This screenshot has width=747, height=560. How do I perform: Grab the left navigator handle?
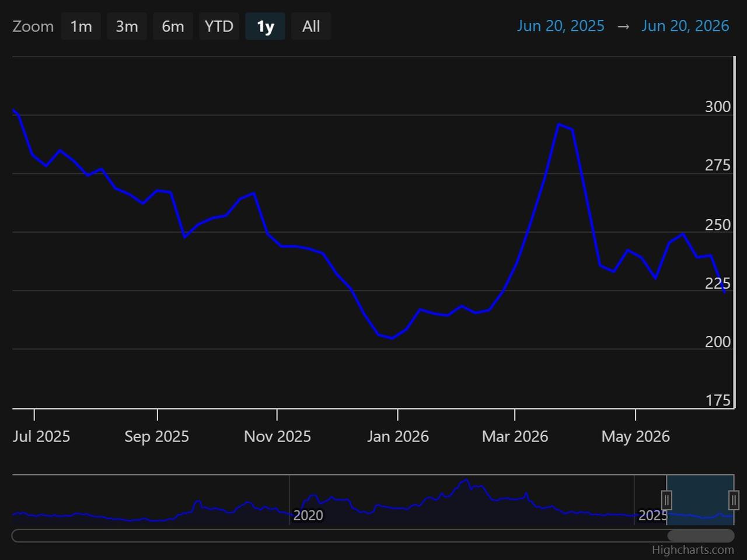click(x=666, y=500)
